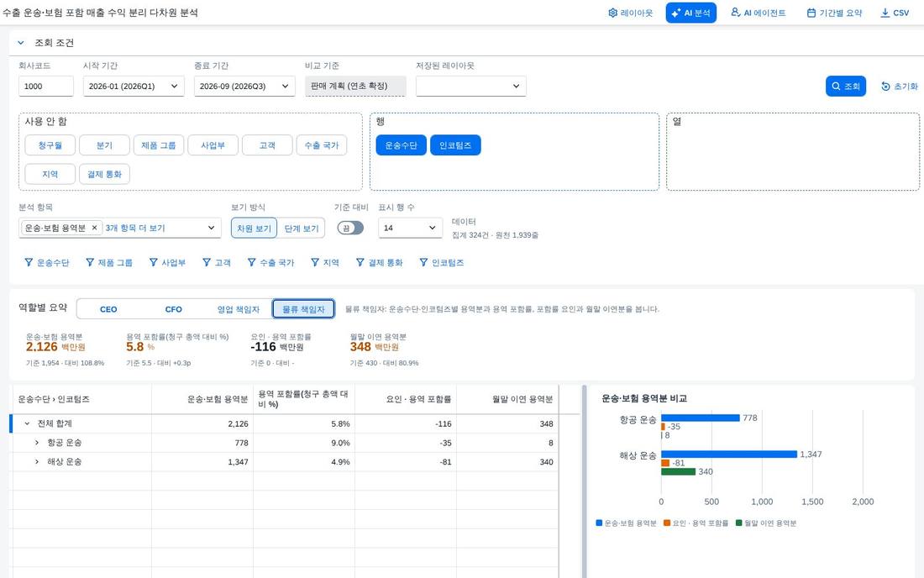
Task: Filter by 운송수단 funnel icon
Action: [29, 262]
